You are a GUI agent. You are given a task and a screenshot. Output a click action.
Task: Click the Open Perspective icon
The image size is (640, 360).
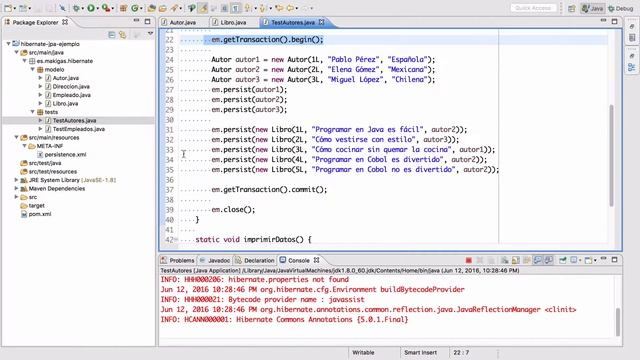click(571, 8)
